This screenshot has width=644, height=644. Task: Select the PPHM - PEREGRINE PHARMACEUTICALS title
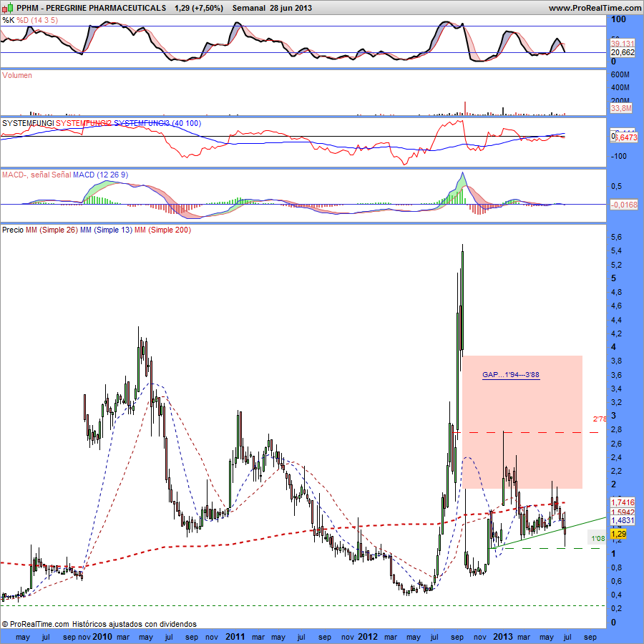[92, 8]
